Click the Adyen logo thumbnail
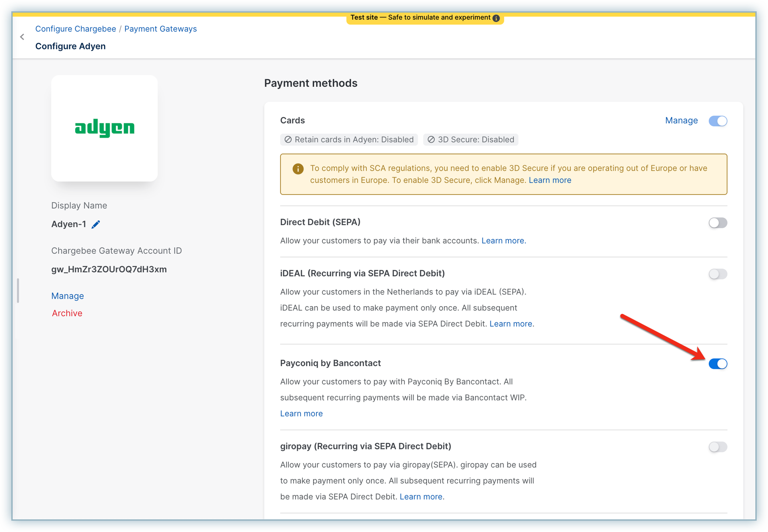The height and width of the screenshot is (532, 768). click(104, 128)
